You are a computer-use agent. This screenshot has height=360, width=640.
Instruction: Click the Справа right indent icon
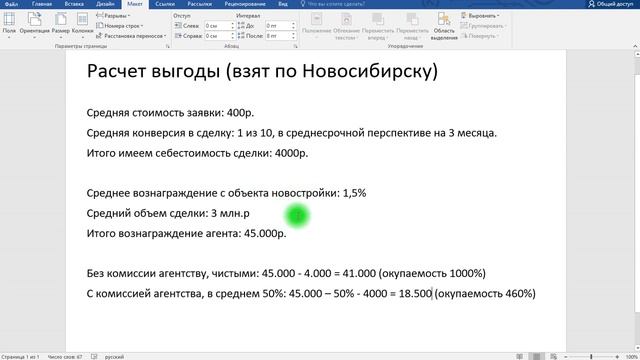tap(178, 36)
